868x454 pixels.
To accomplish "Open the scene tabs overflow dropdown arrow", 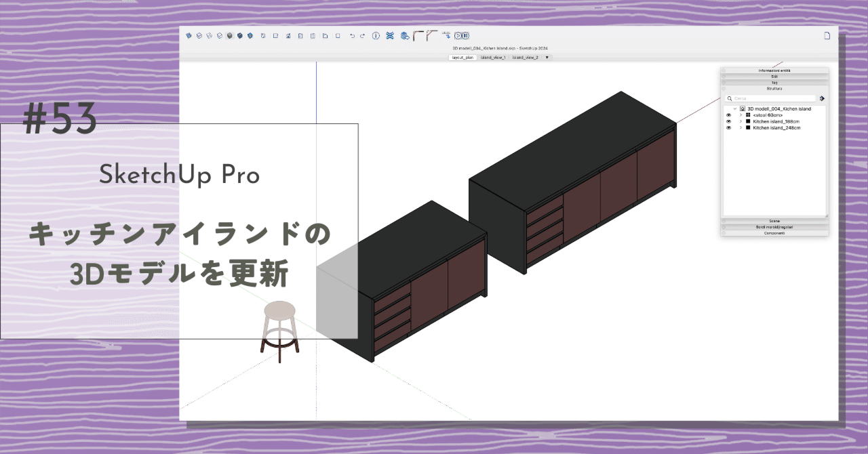I will click(x=547, y=57).
